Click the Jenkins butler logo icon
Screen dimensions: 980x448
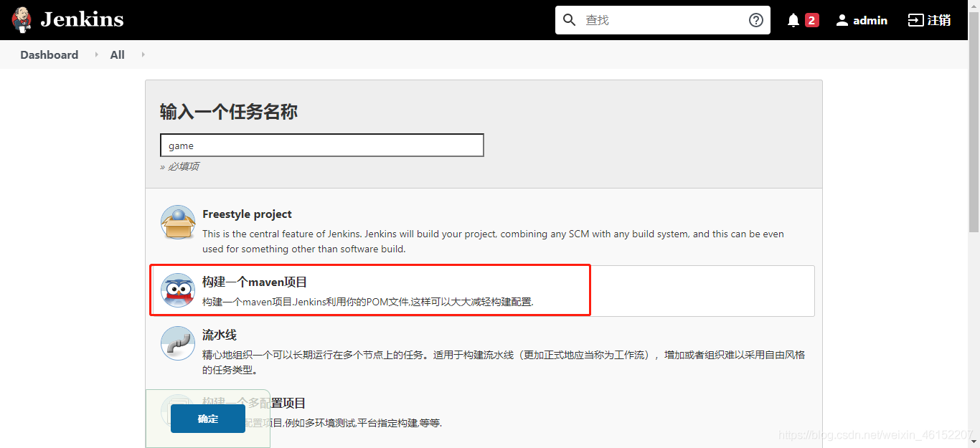coord(22,20)
